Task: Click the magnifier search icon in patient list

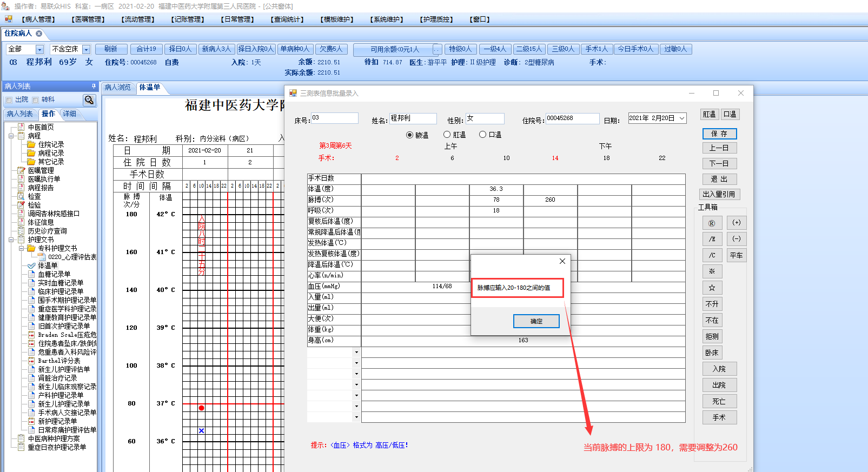Action: (89, 100)
